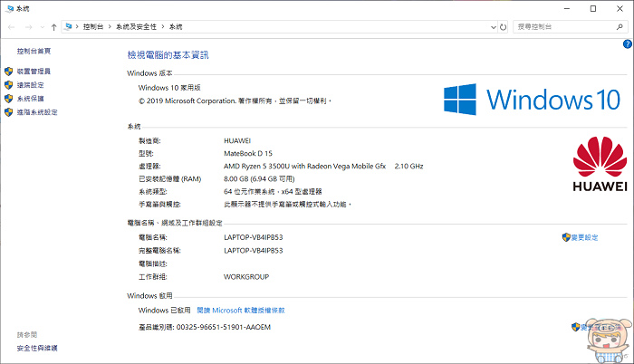Open 控制台首頁 link
This screenshot has height=364, width=634.
click(34, 51)
